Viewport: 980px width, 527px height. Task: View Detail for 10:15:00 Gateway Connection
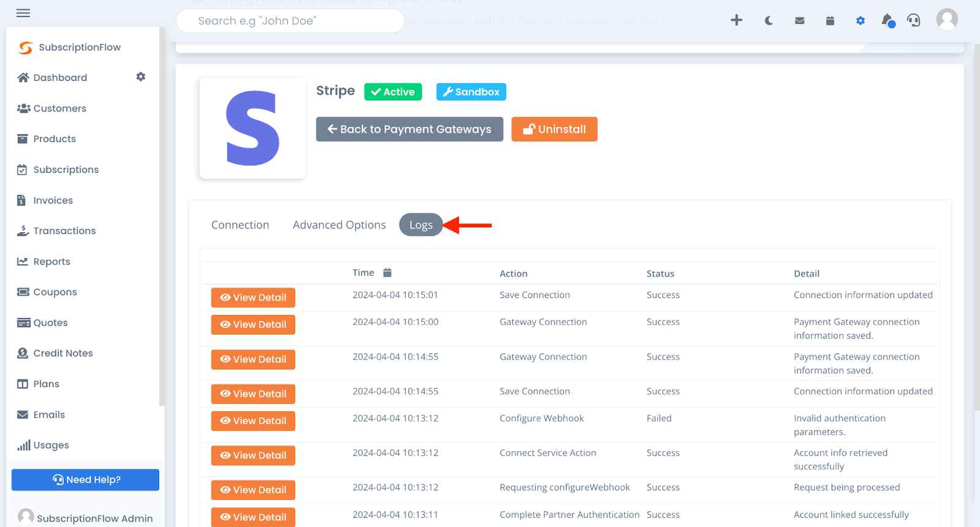253,325
